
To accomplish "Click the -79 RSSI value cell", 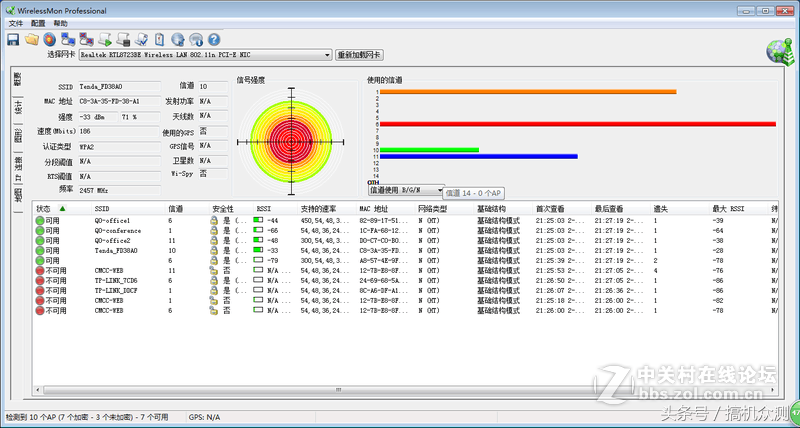I will (272, 261).
